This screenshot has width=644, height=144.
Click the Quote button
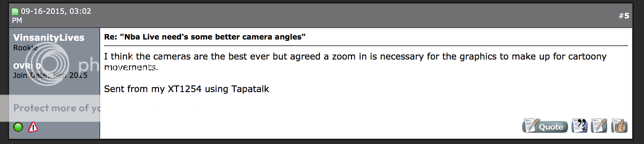545,127
